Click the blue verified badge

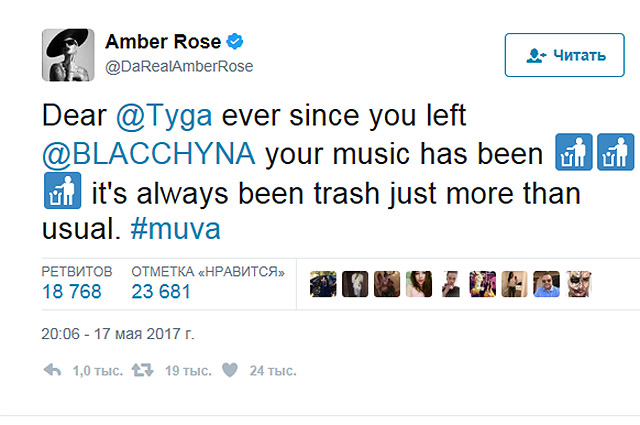[236, 42]
